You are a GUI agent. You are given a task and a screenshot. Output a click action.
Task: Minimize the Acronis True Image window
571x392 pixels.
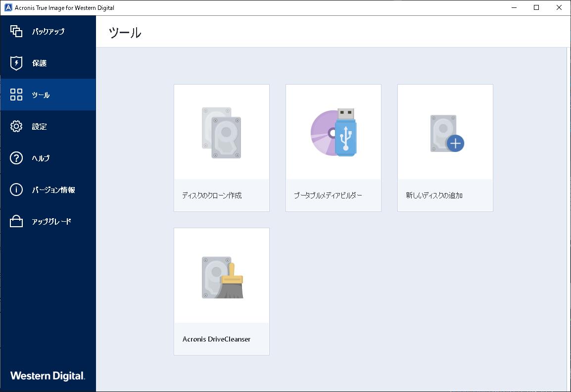click(x=515, y=7)
